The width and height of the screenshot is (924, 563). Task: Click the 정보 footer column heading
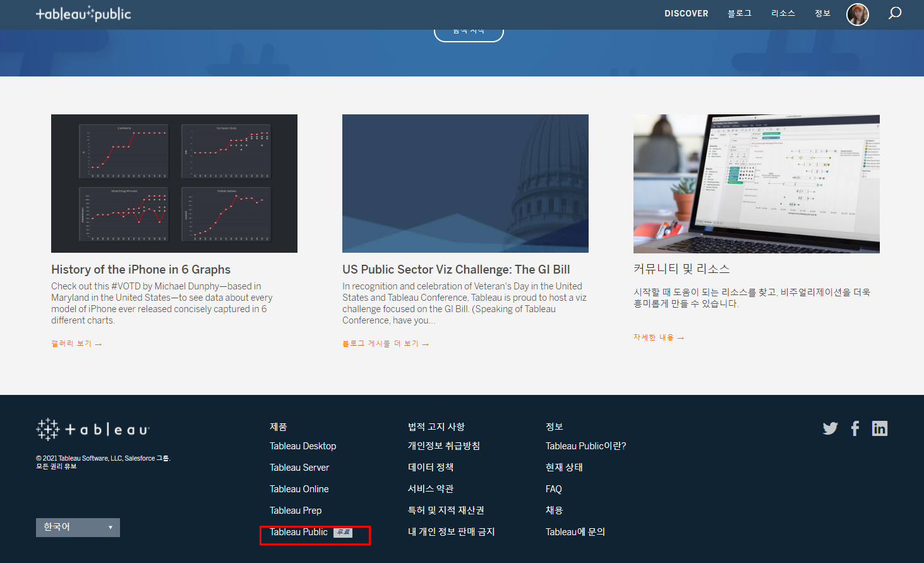pos(554,427)
